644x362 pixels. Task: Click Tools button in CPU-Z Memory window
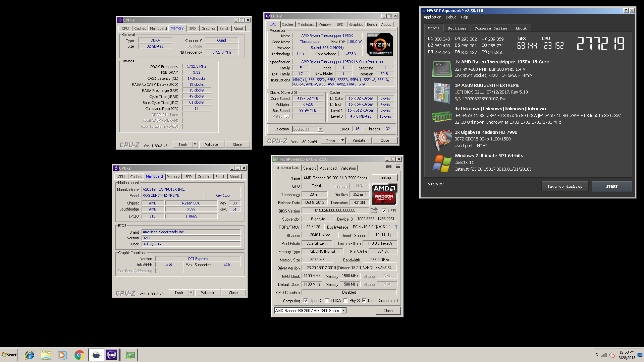pyautogui.click(x=183, y=144)
